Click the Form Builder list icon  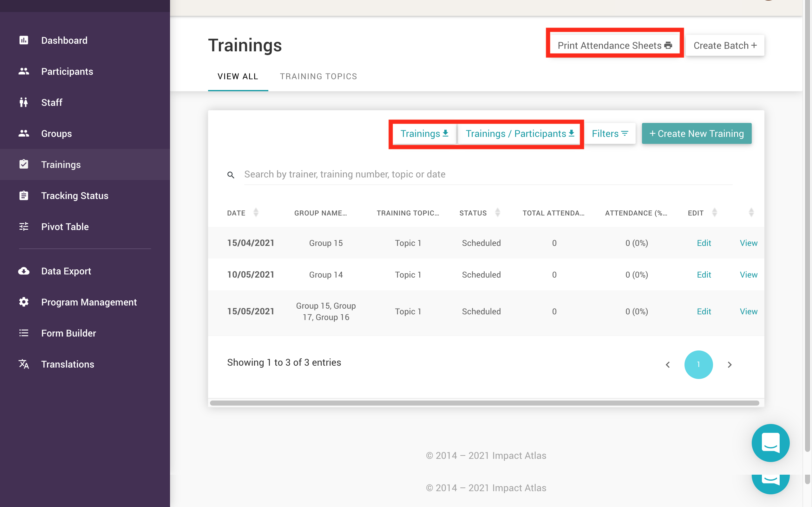tap(23, 333)
